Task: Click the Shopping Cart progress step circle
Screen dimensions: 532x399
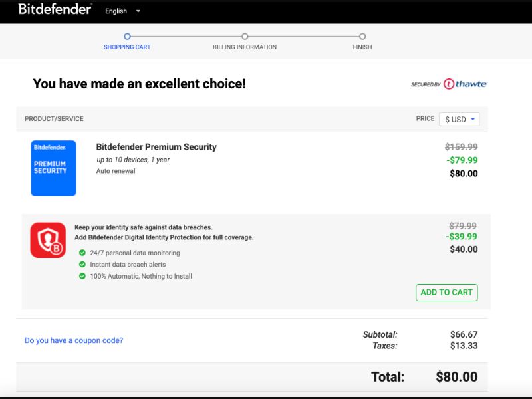Action: click(x=127, y=37)
